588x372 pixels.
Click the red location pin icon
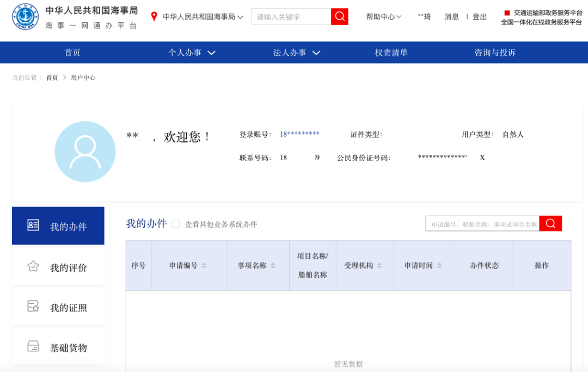click(154, 17)
